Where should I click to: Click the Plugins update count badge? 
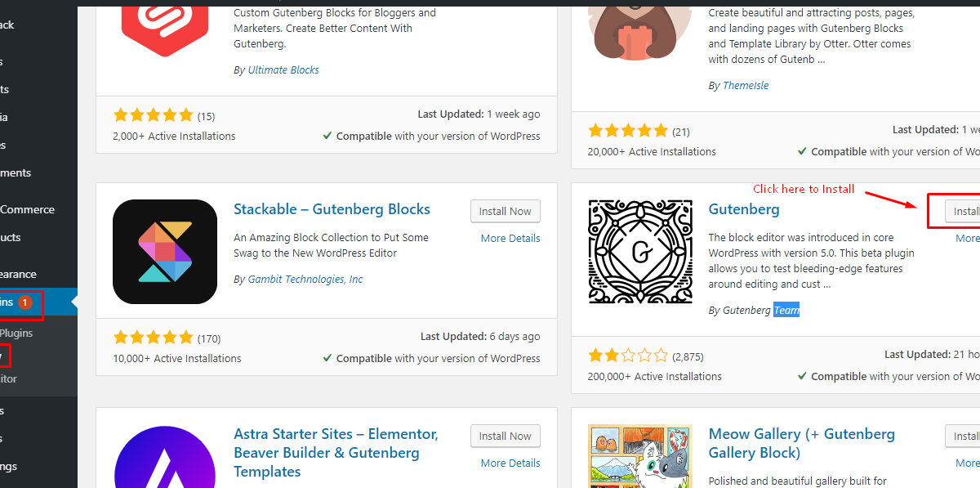pyautogui.click(x=24, y=302)
